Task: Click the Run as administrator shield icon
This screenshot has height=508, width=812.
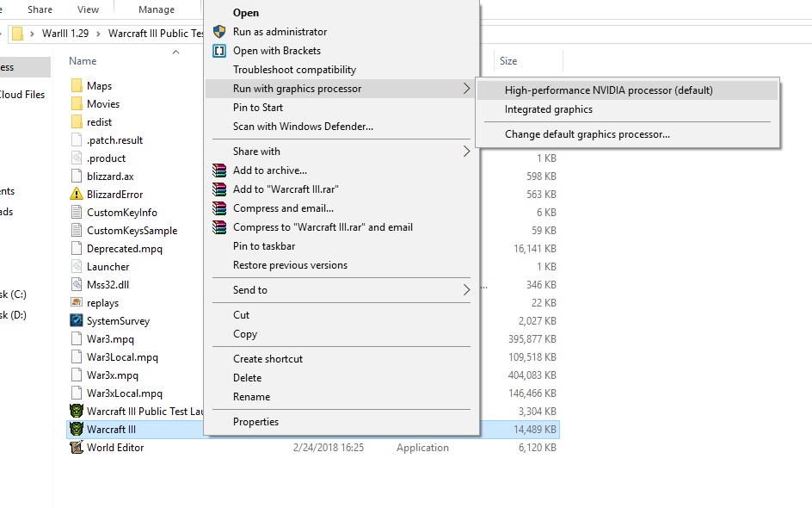Action: coord(219,32)
